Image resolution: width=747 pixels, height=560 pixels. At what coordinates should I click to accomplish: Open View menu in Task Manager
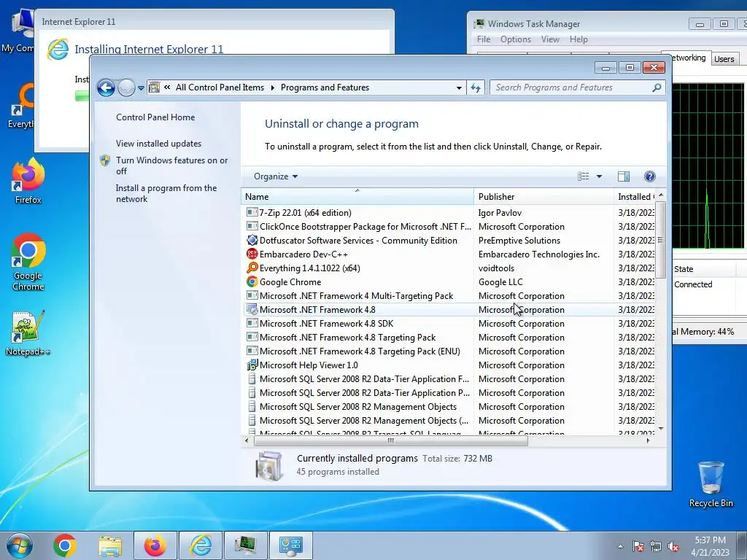click(x=550, y=39)
